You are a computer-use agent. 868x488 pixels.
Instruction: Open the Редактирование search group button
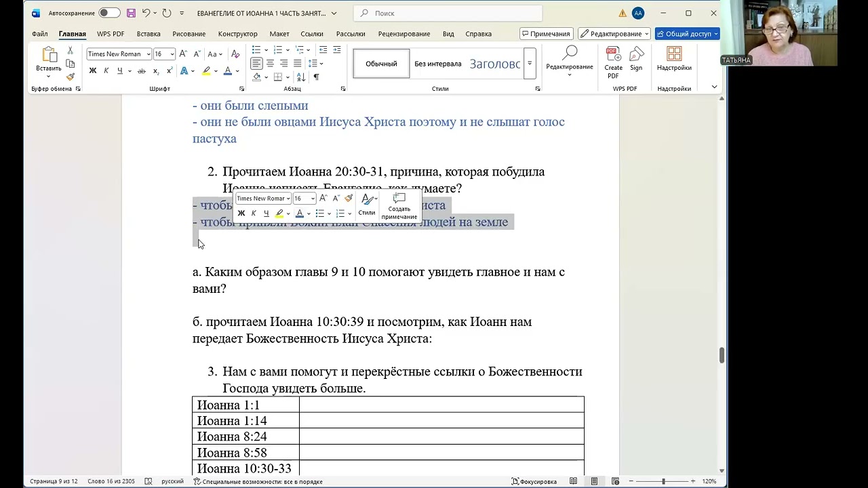(x=570, y=61)
